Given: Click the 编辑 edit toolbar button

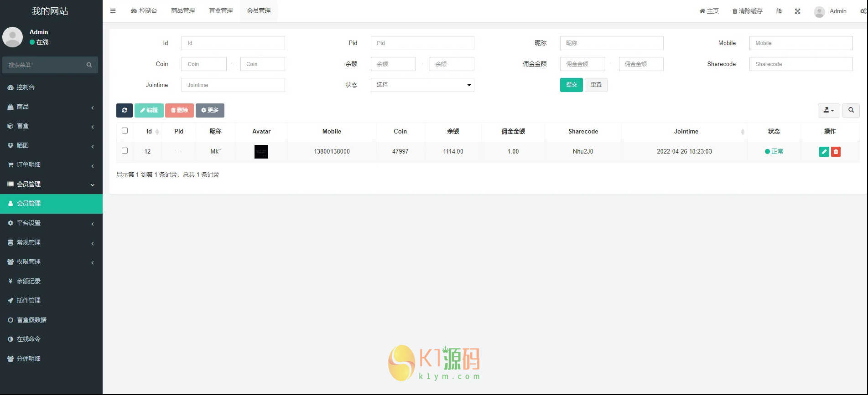Looking at the screenshot, I should point(149,110).
